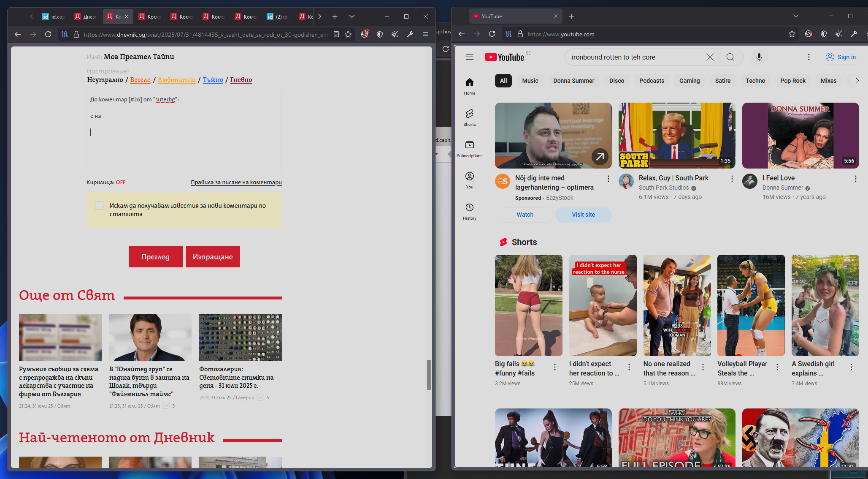The width and height of the screenshot is (868, 479).
Task: Open Relax, Guy South Park thumbnail
Action: [677, 136]
